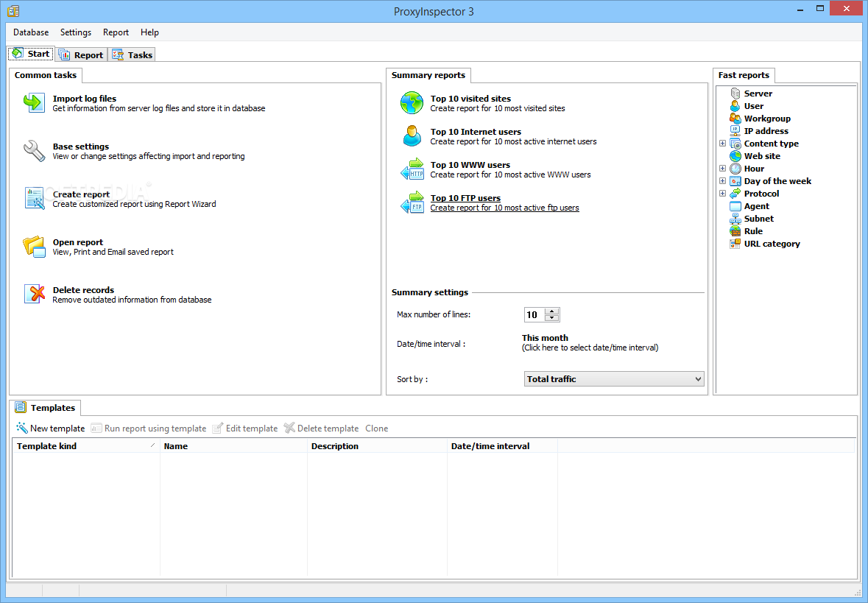
Task: Click the Hour clock icon in Fast reports
Action: coord(735,169)
